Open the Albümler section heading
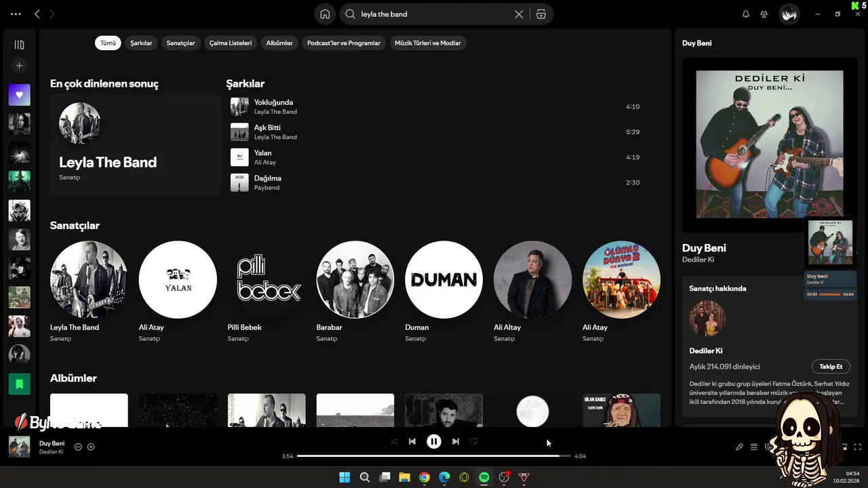868x488 pixels. [x=73, y=378]
